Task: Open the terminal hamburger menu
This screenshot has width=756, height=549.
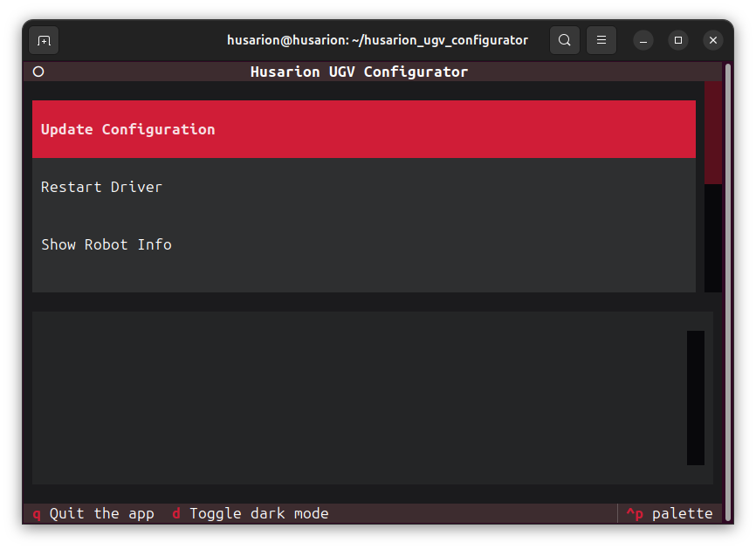Action: point(601,40)
